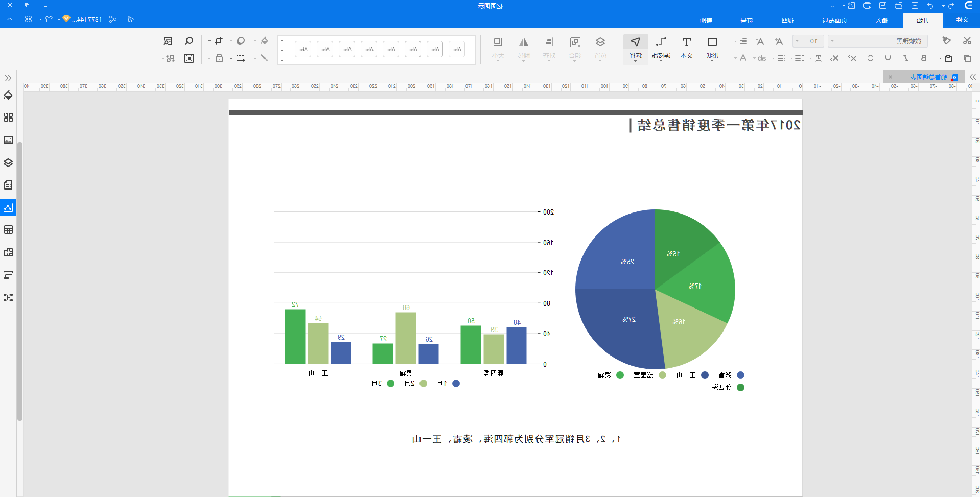Click the Print icon in title bar
Viewport: 980px width, 497px height.
tap(867, 6)
